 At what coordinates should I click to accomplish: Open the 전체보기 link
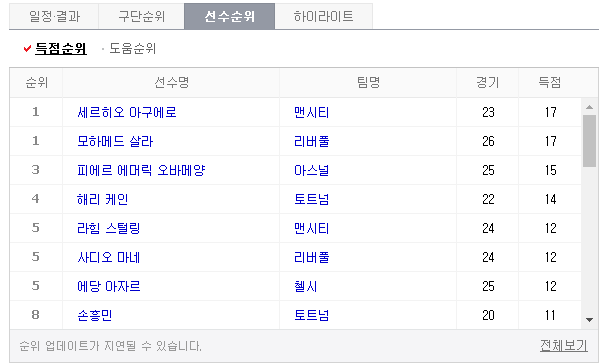(563, 346)
